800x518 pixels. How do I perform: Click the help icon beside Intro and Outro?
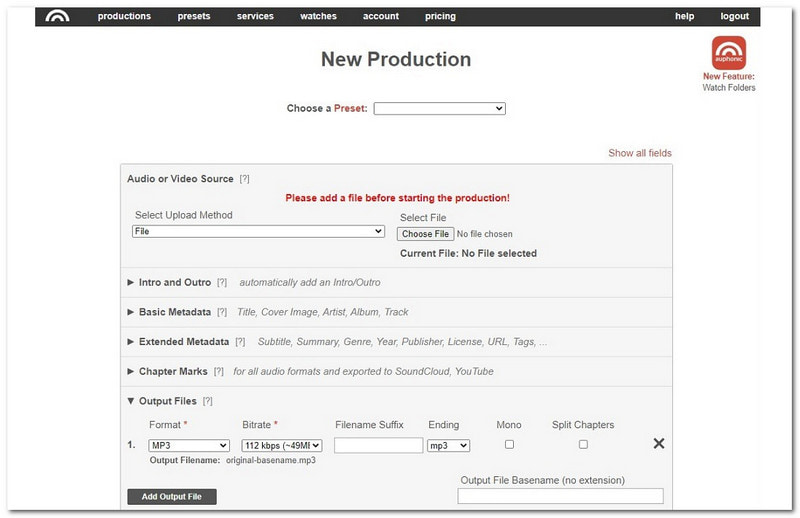pos(222,283)
